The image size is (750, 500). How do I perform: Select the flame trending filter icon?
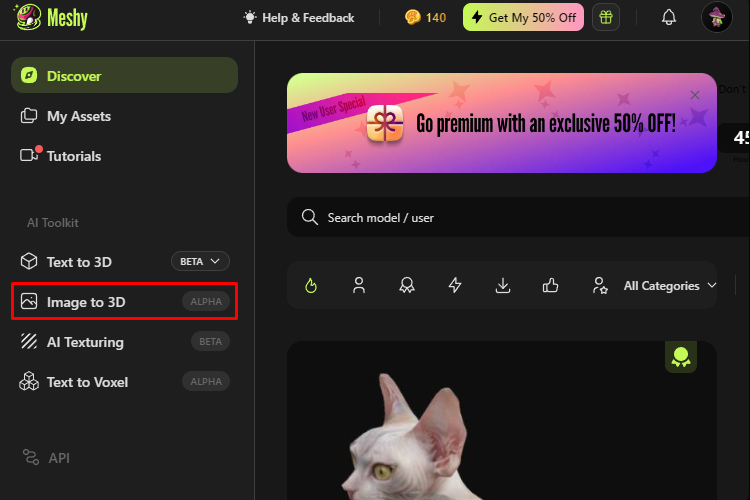[x=311, y=286]
